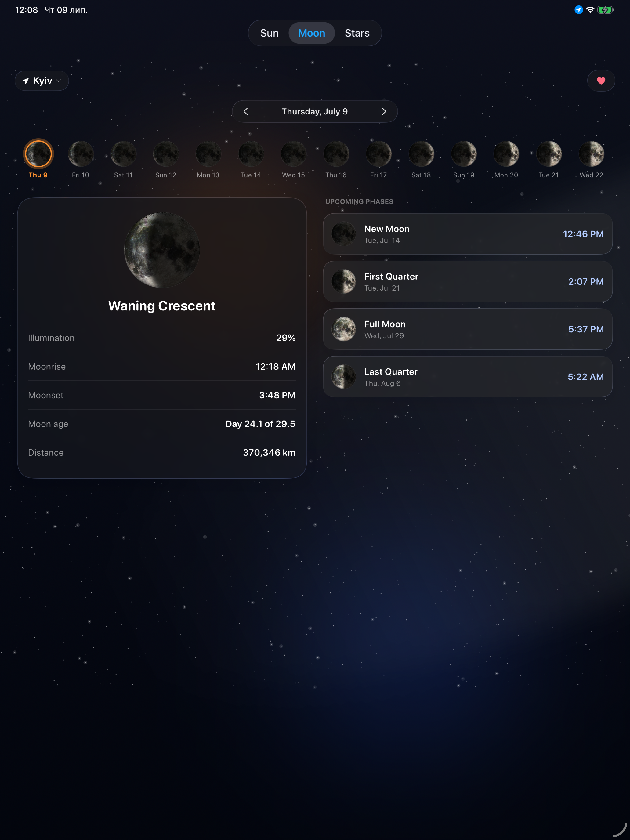Tap the battery charging indicator

point(605,10)
